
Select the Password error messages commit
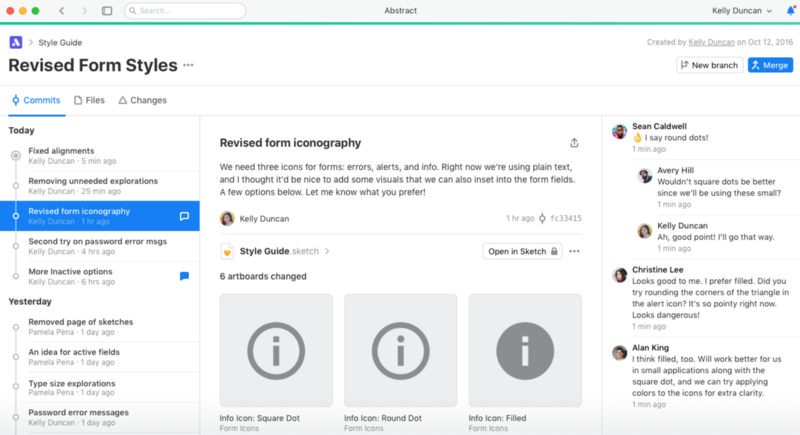[x=100, y=417]
